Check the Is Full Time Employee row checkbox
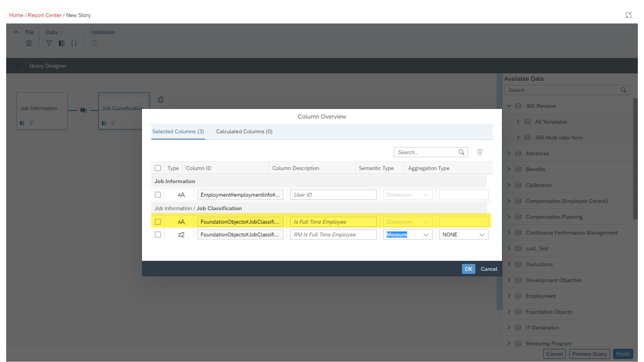 tap(158, 222)
